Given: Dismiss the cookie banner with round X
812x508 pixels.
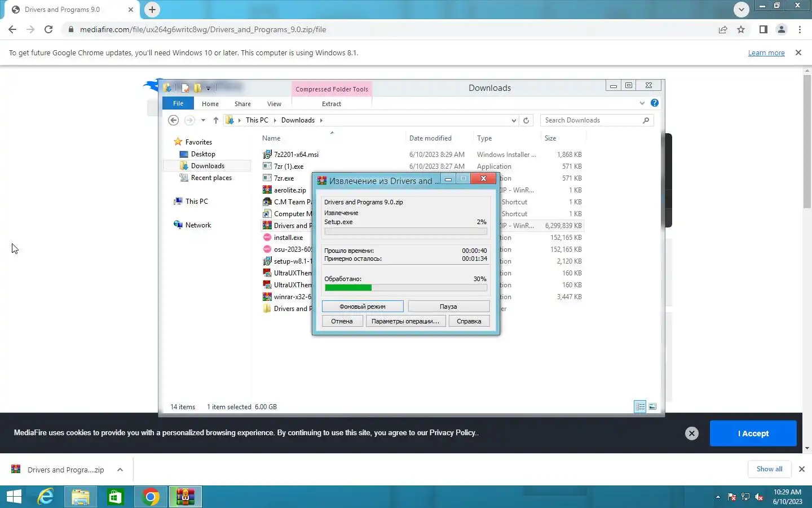Looking at the screenshot, I should click(692, 433).
